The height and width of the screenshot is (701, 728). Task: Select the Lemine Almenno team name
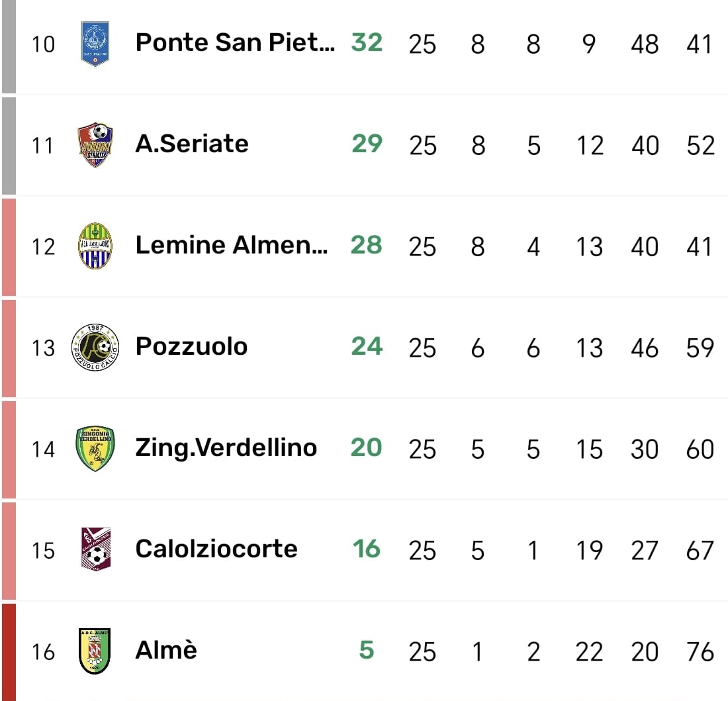click(231, 245)
